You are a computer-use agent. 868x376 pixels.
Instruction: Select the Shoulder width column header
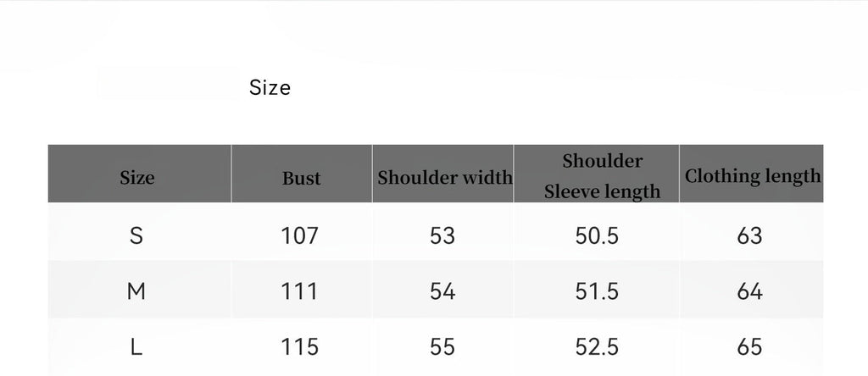(x=444, y=178)
